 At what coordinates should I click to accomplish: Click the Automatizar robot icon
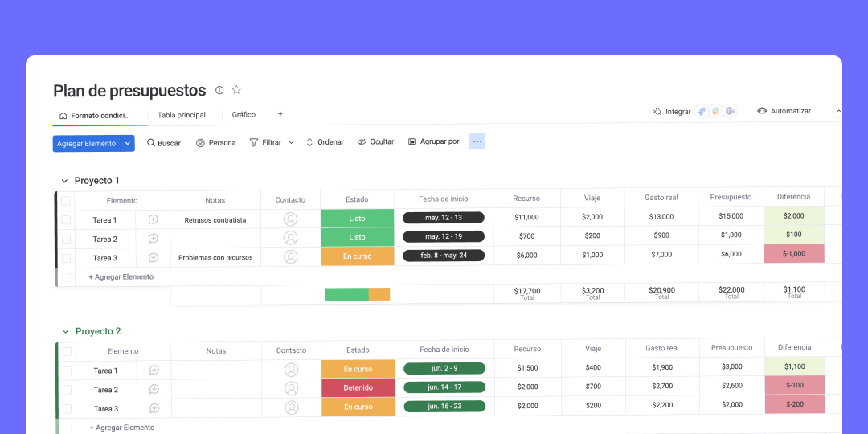(x=762, y=111)
